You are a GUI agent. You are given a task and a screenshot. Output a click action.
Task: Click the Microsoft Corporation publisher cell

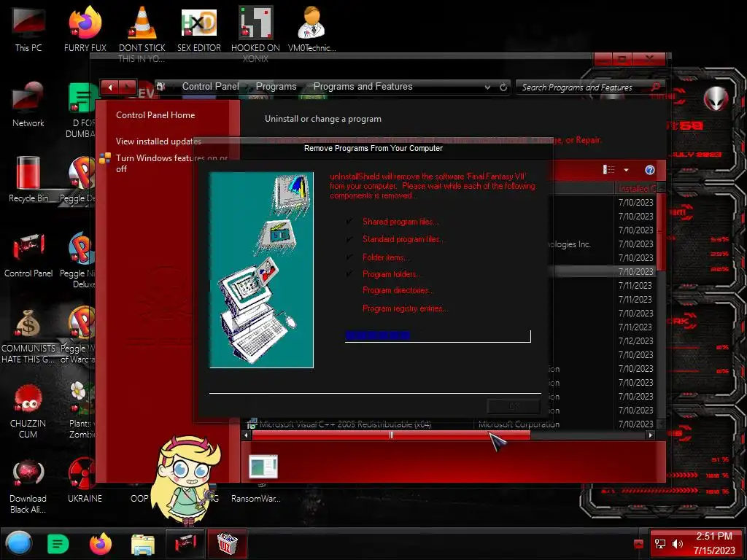pos(519,424)
